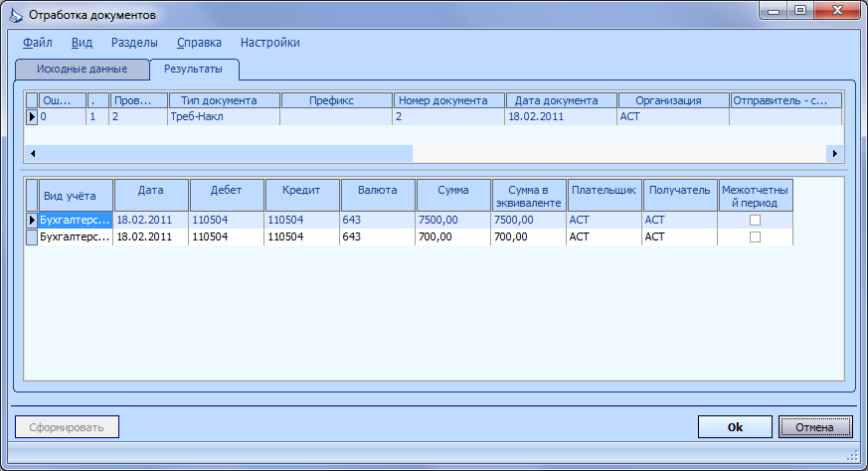
Task: Select the Дебет cell 110504 in 7500,00 row
Action: pos(227,220)
